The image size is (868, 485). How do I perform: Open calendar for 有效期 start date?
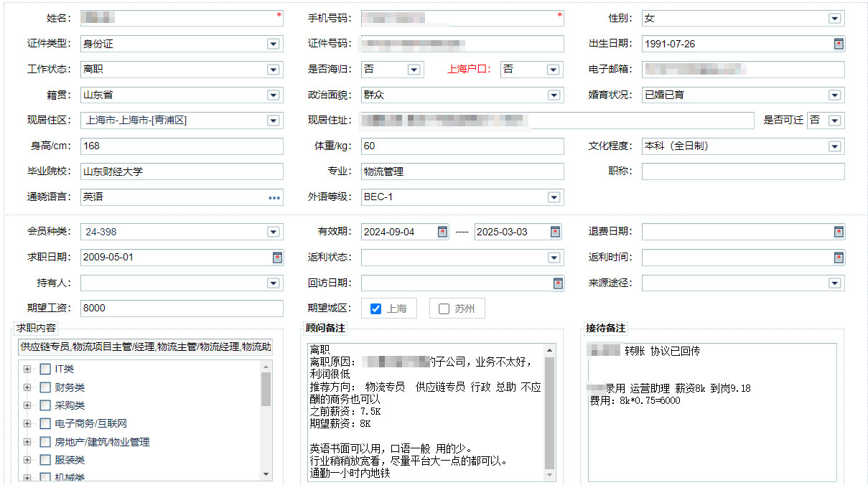(442, 232)
